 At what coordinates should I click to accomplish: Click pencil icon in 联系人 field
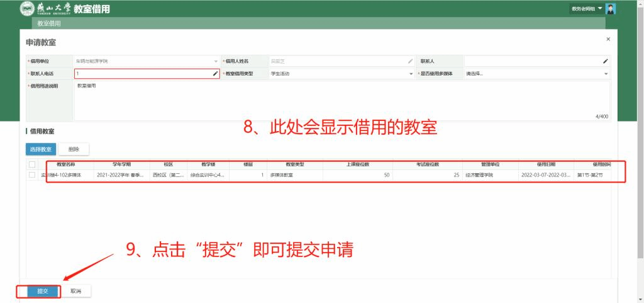pos(605,61)
